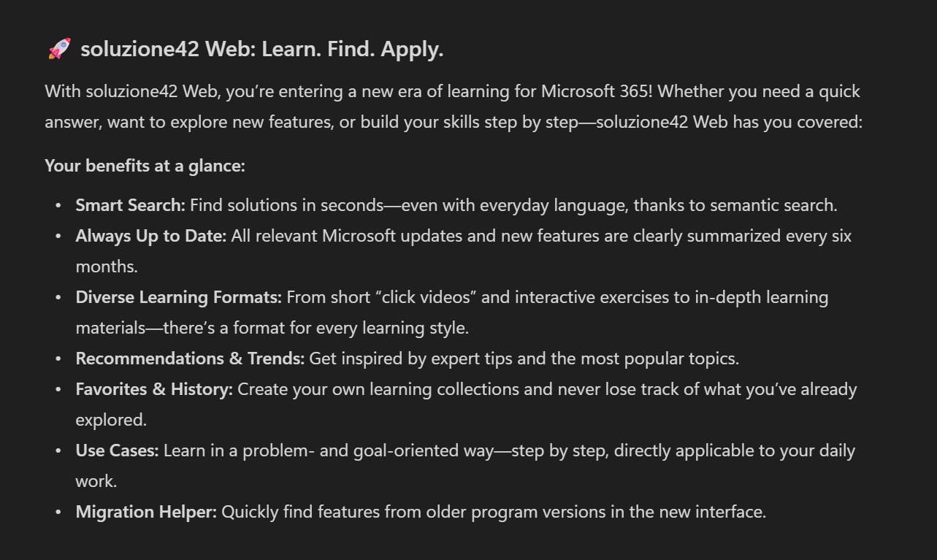Viewport: 937px width, 560px height.
Task: Click the "soluzione42 Web: Learn. Find. Apply." heading
Action: [x=261, y=50]
